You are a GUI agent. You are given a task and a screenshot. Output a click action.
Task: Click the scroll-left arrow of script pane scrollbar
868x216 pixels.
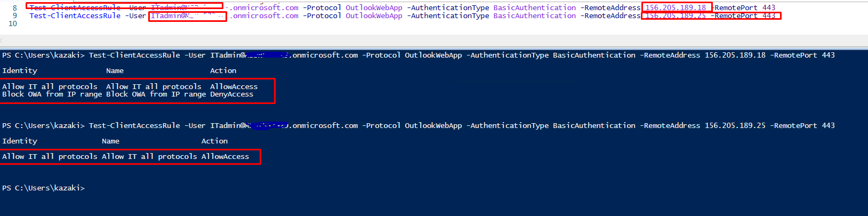click(2, 41)
